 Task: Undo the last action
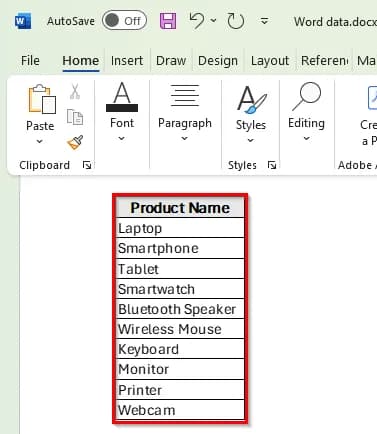click(197, 21)
